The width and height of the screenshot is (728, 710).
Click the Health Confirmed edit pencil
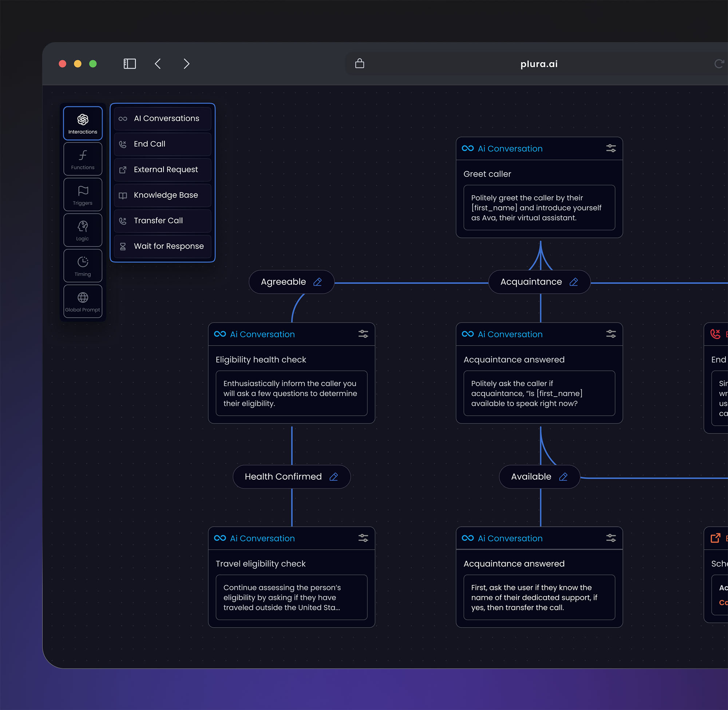coord(334,477)
